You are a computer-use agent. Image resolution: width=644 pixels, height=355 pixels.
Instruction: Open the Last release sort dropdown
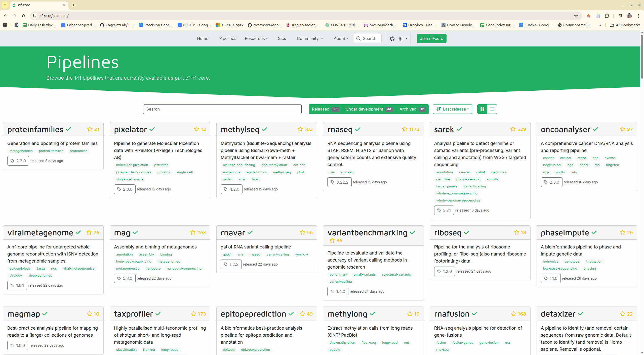[452, 109]
